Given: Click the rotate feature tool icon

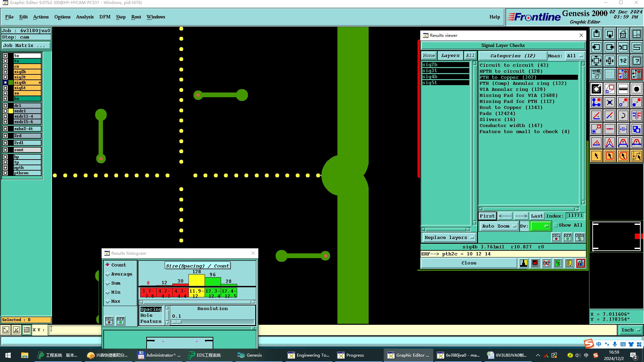Looking at the screenshot, I should click(x=623, y=116).
